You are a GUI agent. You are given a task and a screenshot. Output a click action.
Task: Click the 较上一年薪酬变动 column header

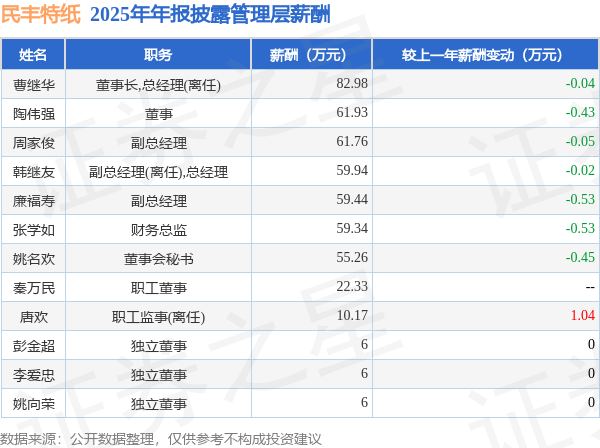[x=485, y=55]
